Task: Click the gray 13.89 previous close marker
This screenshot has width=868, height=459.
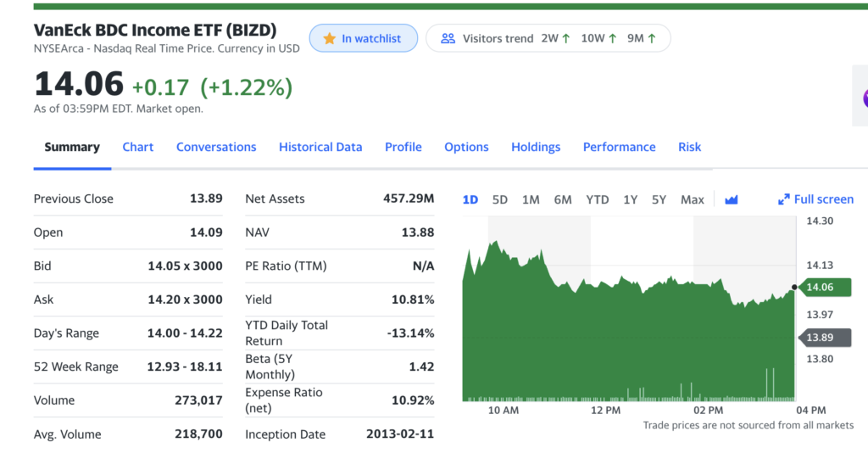Action: pyautogui.click(x=824, y=338)
